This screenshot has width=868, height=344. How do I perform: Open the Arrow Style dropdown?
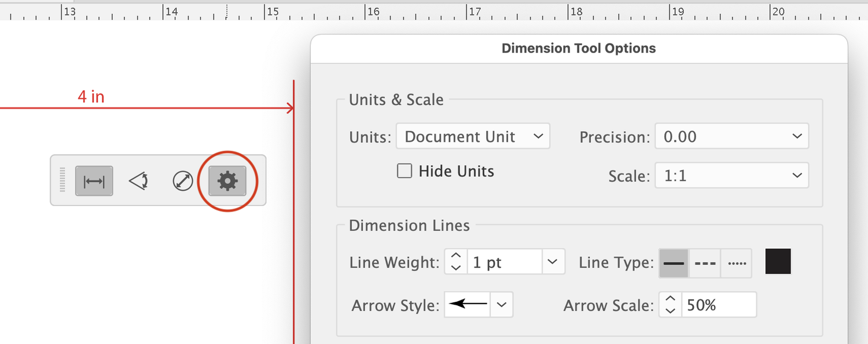[501, 305]
